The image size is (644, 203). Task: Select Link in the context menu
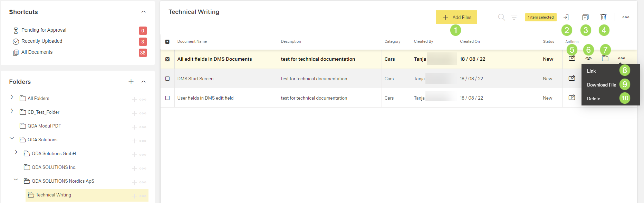click(x=591, y=71)
